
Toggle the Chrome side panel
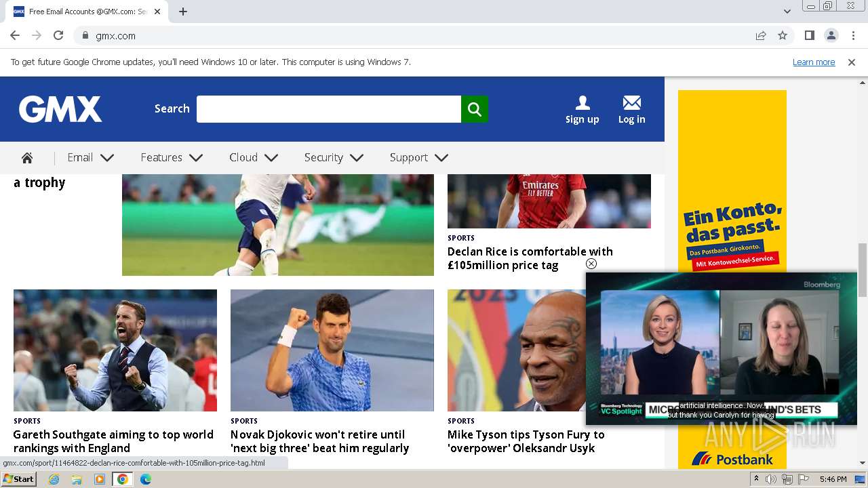tap(809, 36)
